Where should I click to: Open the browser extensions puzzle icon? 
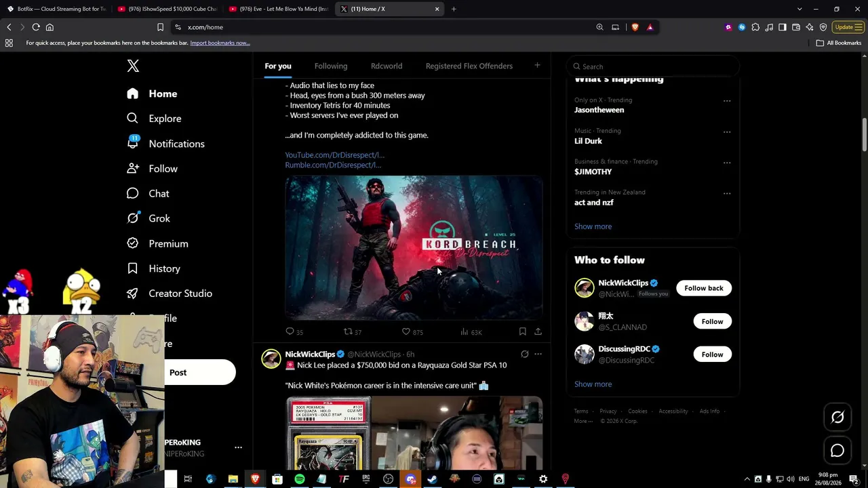click(x=755, y=27)
